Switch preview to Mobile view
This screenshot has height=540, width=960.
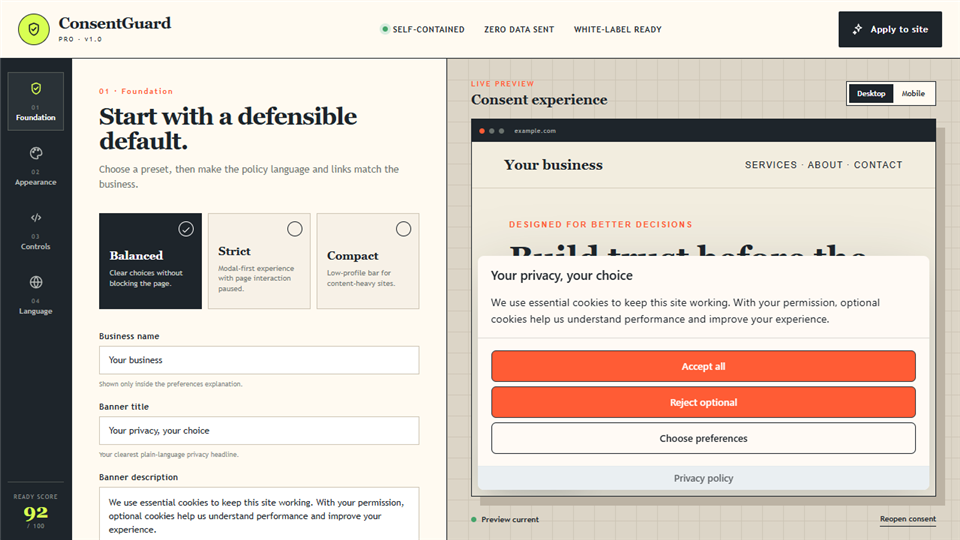click(x=913, y=94)
